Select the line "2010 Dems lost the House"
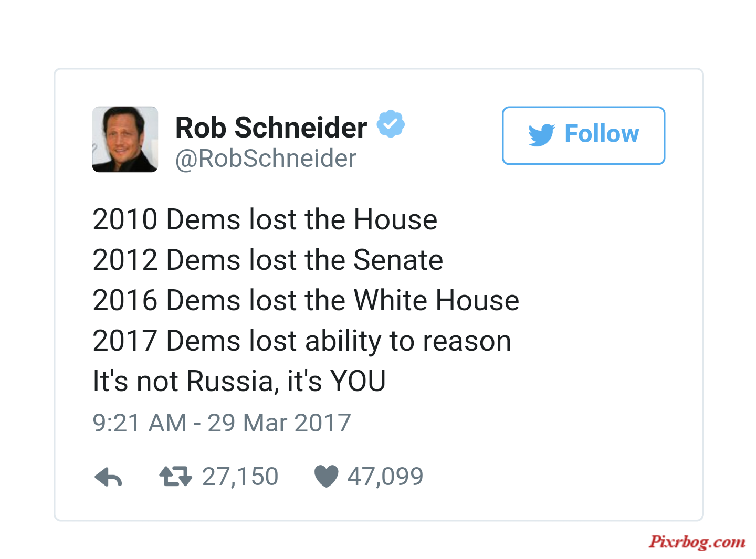 (265, 219)
